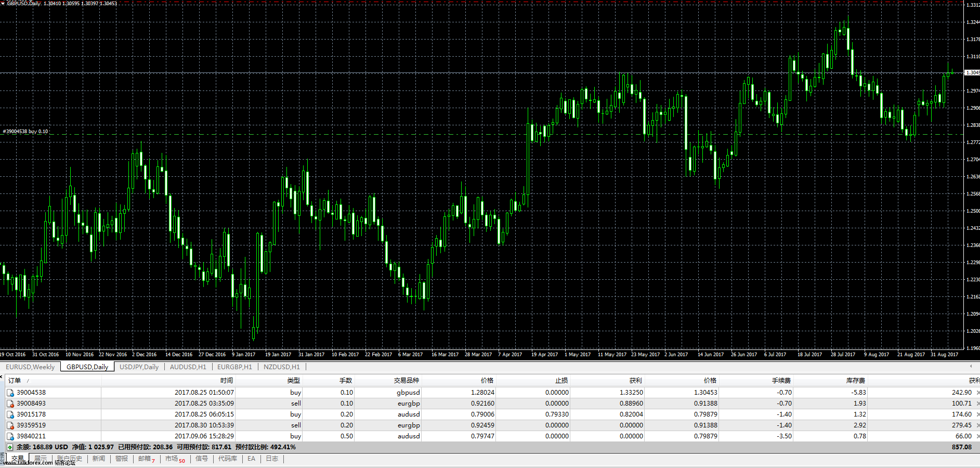Open the 警报 tab

point(122,459)
